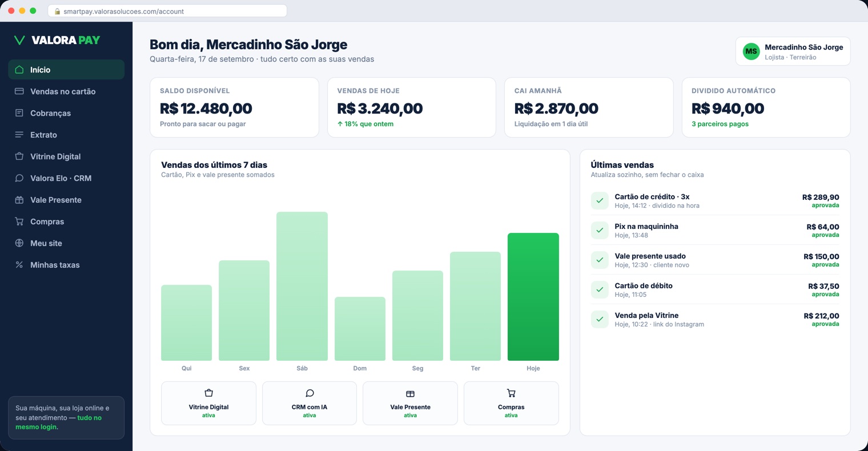Click the Sáb bar in the sales chart

point(302,286)
